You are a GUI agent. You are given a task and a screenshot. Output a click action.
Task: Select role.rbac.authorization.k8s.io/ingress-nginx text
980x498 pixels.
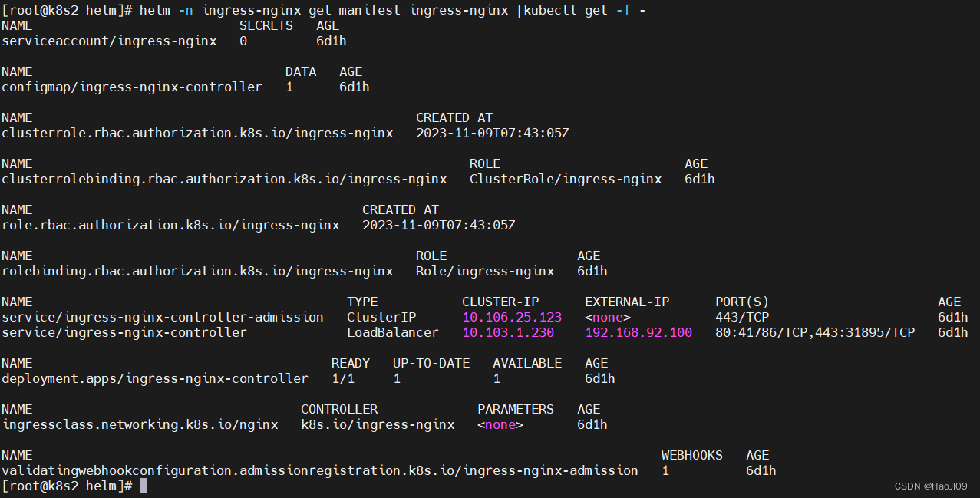(170, 225)
